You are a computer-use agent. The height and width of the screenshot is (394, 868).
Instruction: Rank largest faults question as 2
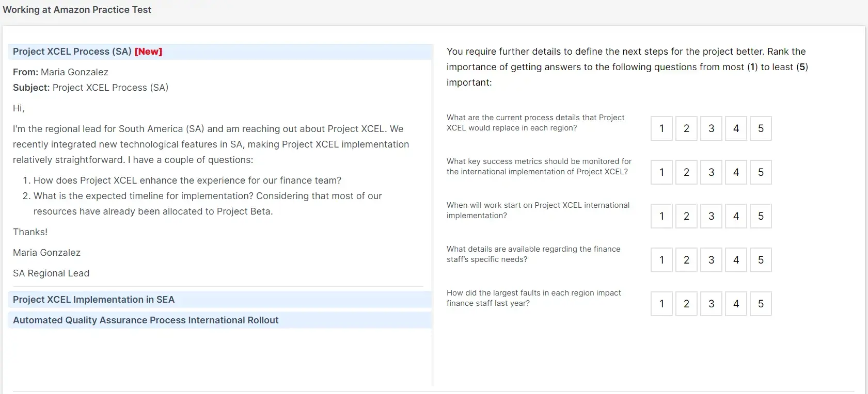click(x=686, y=304)
